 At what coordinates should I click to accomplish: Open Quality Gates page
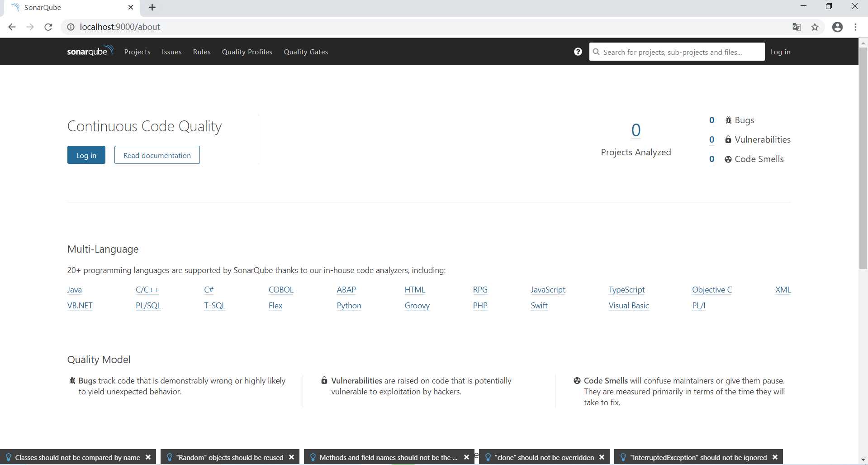306,52
